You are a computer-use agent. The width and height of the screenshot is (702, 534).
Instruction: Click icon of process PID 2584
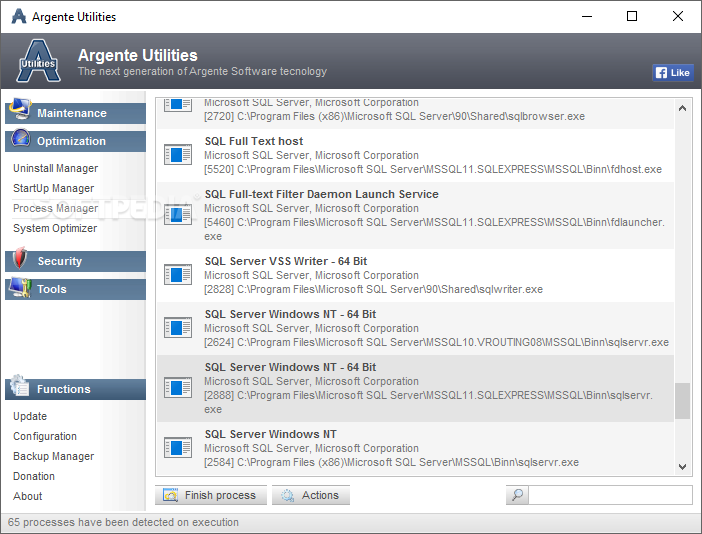(x=178, y=448)
